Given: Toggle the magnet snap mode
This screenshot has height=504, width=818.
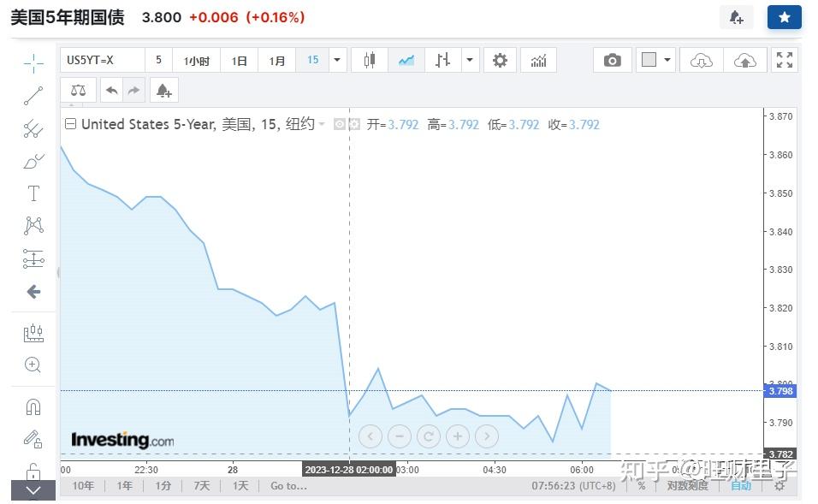Looking at the screenshot, I should point(33,406).
